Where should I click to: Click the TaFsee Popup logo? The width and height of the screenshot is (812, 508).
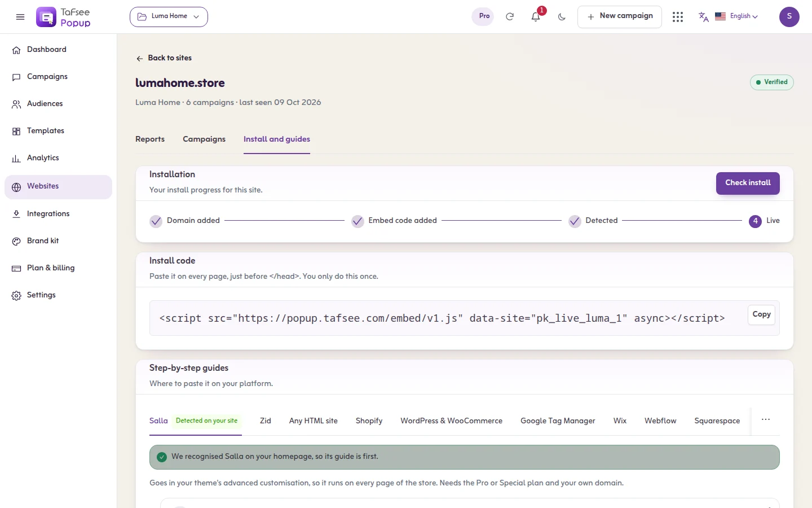63,17
